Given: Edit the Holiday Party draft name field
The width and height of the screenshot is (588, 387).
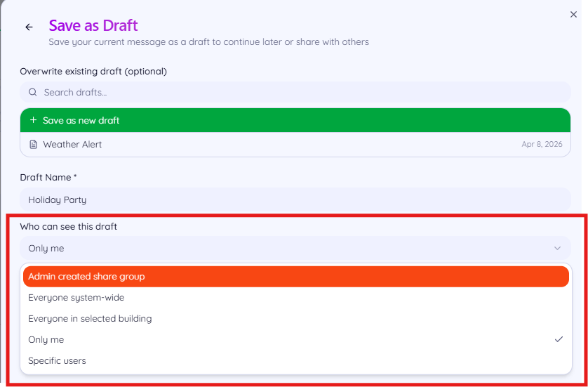Looking at the screenshot, I should point(295,199).
